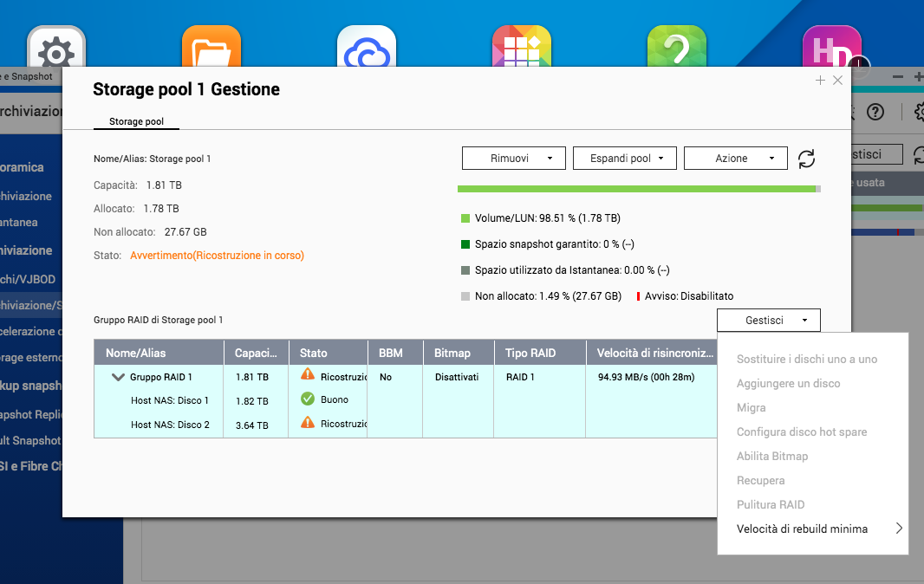Image resolution: width=924 pixels, height=584 pixels.
Task: Click the Gestisci button above the RAID table
Action: 768,321
